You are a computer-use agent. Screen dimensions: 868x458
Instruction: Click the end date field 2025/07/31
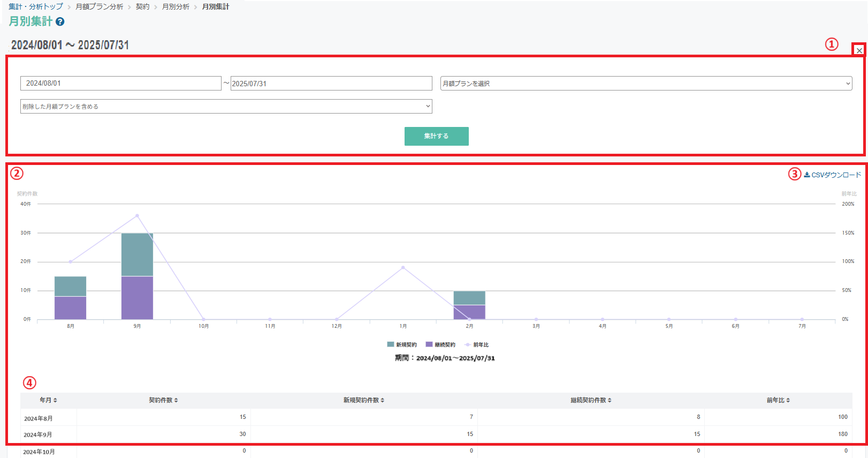click(331, 83)
